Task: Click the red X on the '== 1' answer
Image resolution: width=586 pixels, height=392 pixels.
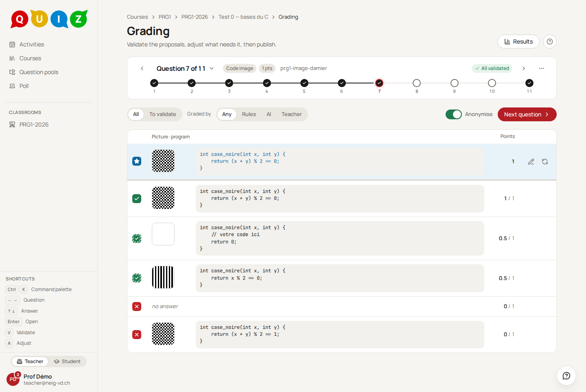Action: pyautogui.click(x=137, y=335)
